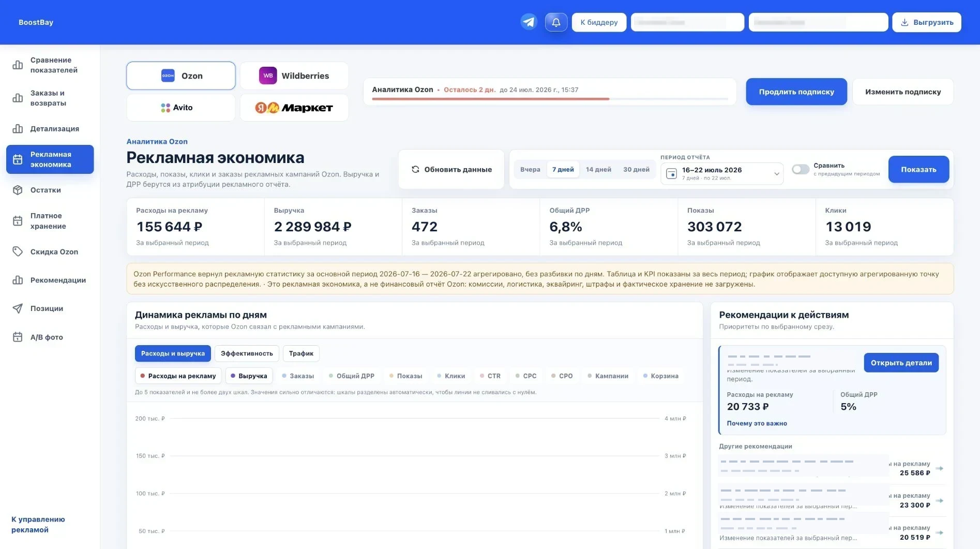Image resolution: width=980 pixels, height=549 pixels.
Task: Toggle Выручка chart series
Action: coord(249,376)
